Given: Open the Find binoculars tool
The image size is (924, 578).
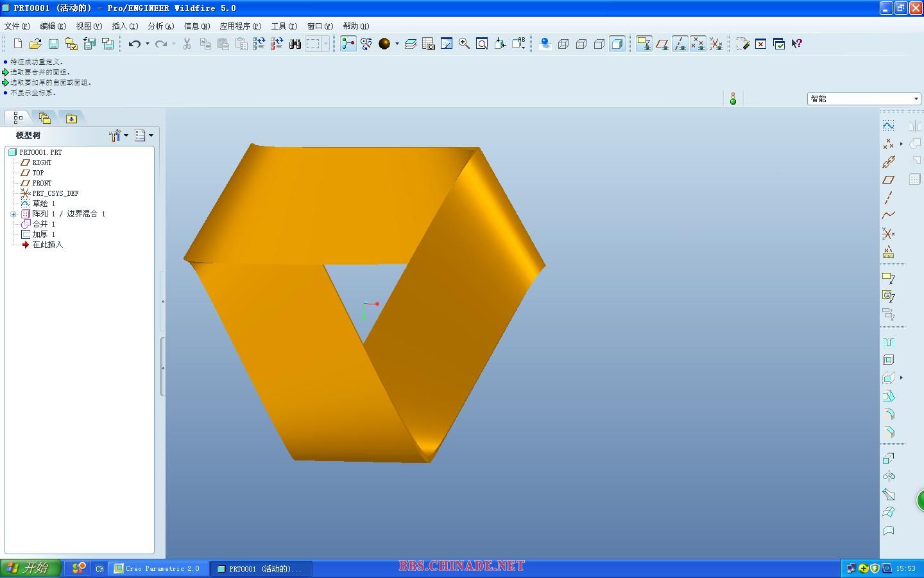Looking at the screenshot, I should (295, 44).
